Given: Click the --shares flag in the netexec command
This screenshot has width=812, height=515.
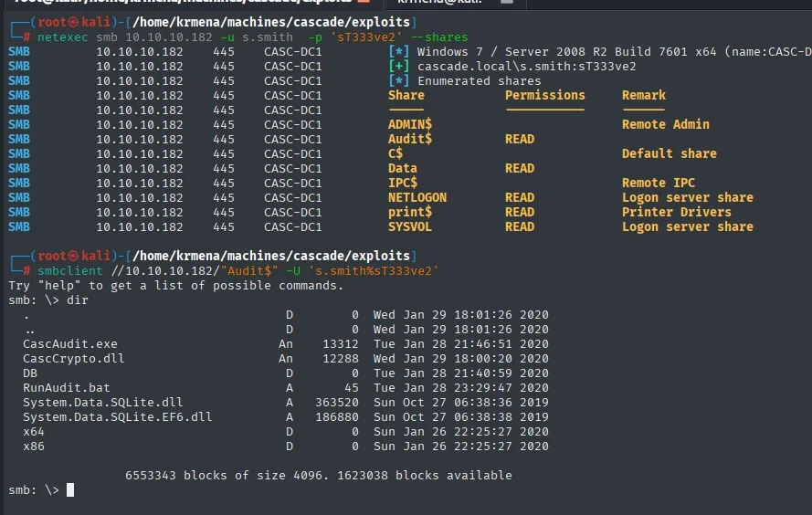Looking at the screenshot, I should coord(439,37).
